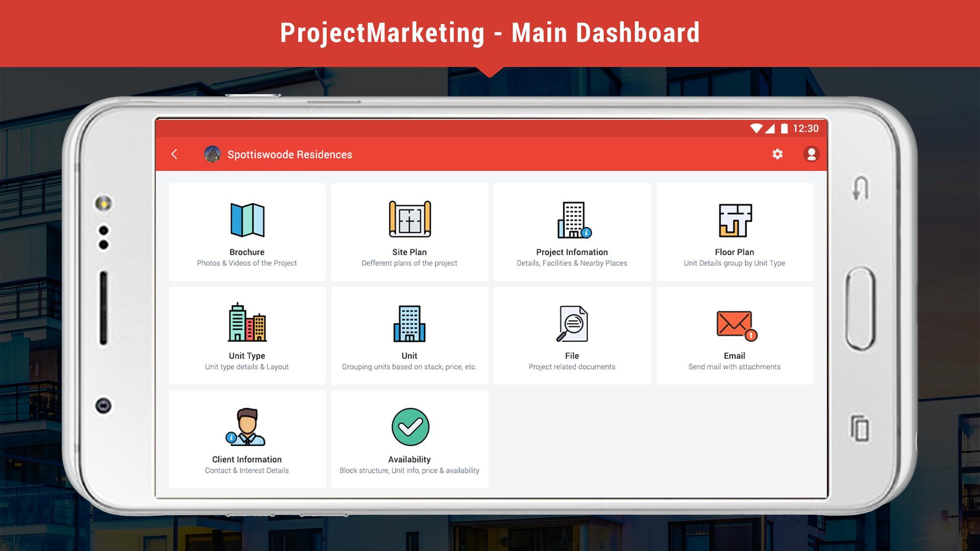Image resolution: width=980 pixels, height=551 pixels.
Task: Click the Spottiswoode Residences title
Action: (x=290, y=154)
